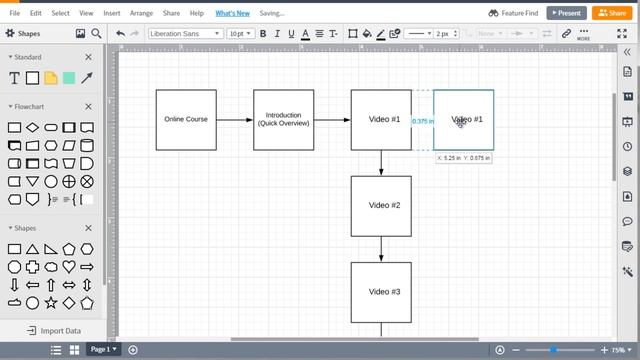This screenshot has height=360, width=640.
Task: Start presentation with the Present button
Action: click(x=567, y=13)
